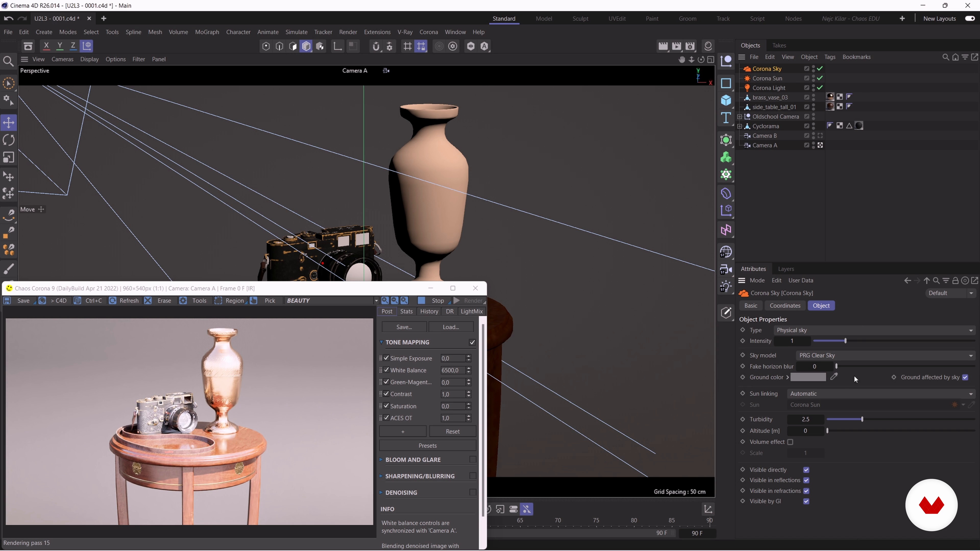This screenshot has width=980, height=551.
Task: Open Edit Render Settings icon
Action: (690, 46)
